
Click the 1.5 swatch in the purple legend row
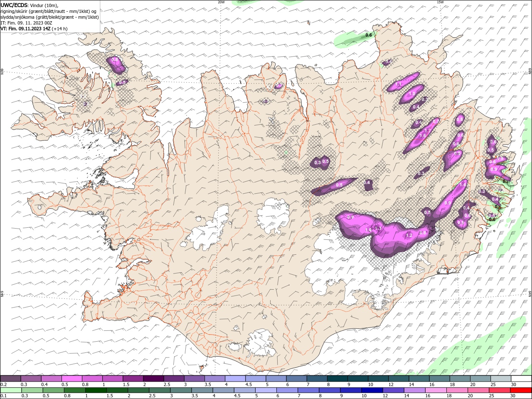(x=133, y=379)
